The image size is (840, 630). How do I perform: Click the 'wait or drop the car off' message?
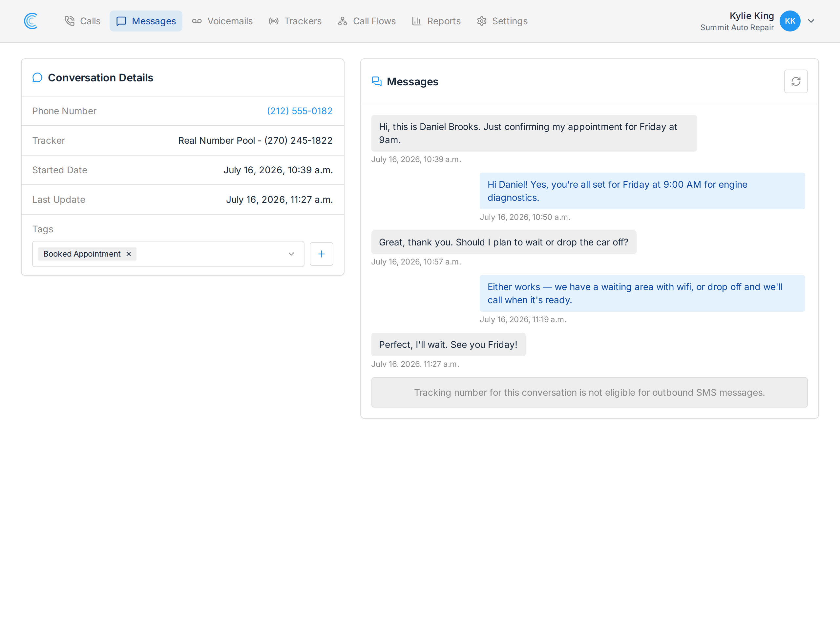click(x=504, y=242)
